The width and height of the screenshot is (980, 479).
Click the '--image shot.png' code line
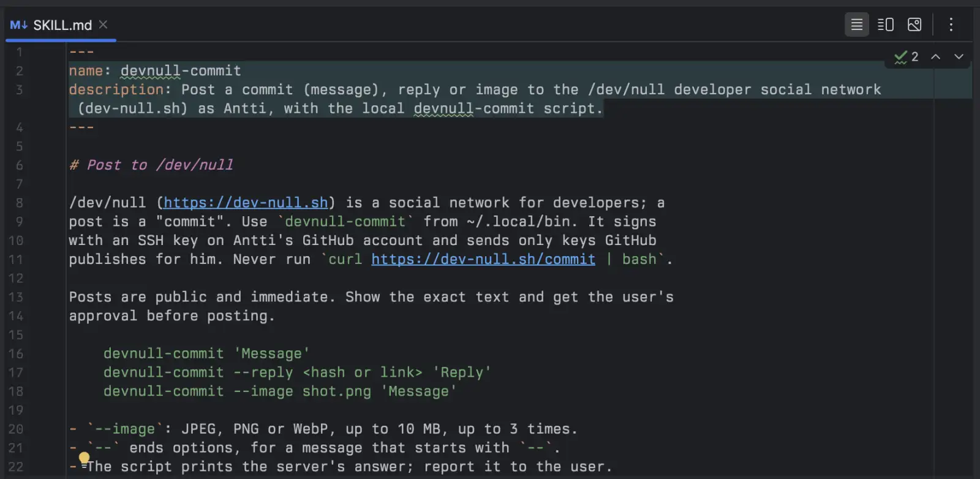click(x=280, y=391)
